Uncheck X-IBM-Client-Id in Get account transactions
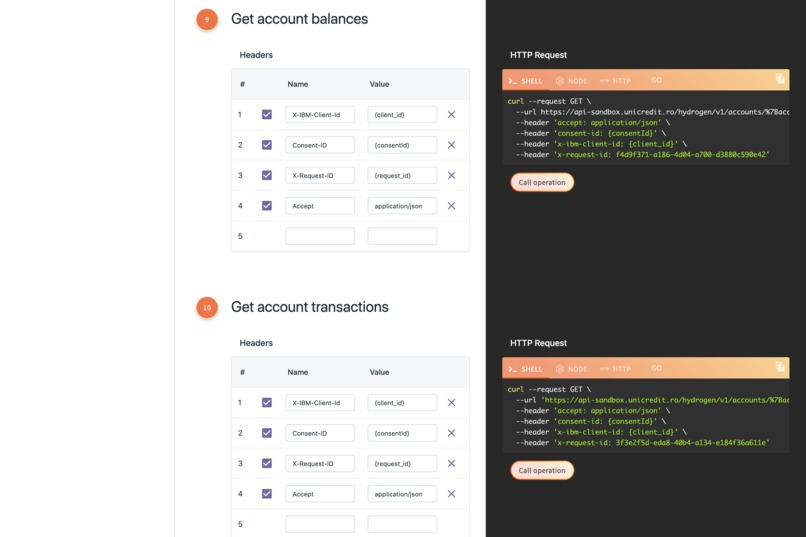This screenshot has width=806, height=537. coord(267,402)
